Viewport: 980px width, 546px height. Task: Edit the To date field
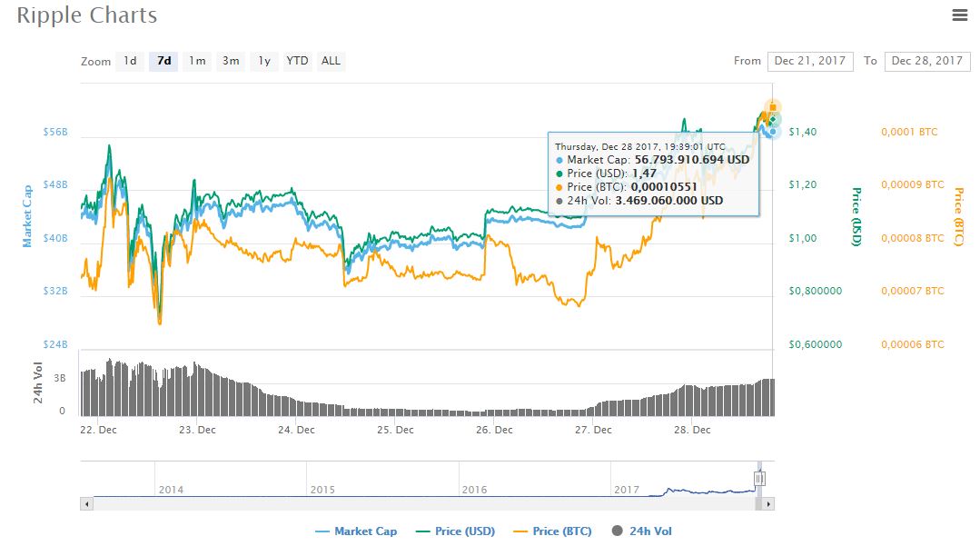927,61
